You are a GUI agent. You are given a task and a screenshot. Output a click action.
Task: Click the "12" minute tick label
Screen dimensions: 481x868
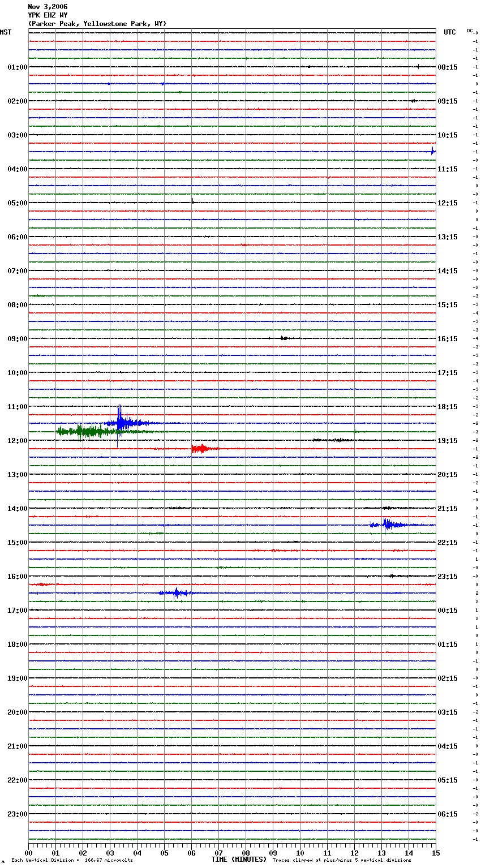click(355, 853)
